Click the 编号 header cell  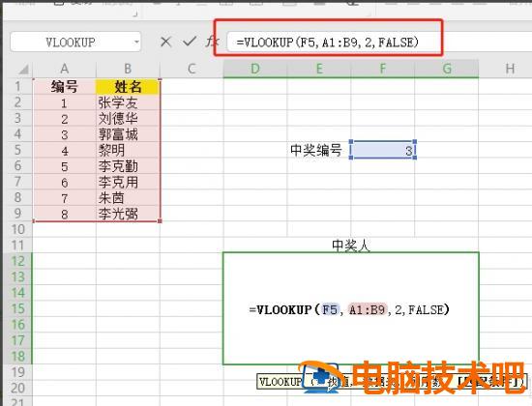coord(65,86)
